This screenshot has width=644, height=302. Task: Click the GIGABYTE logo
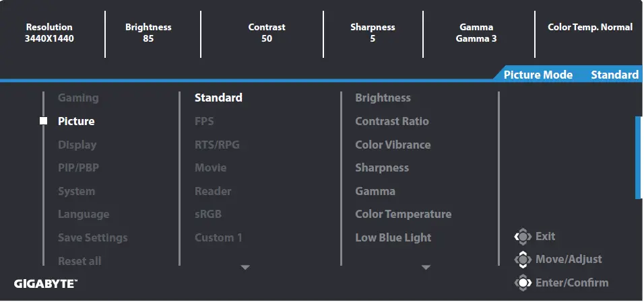click(x=46, y=284)
